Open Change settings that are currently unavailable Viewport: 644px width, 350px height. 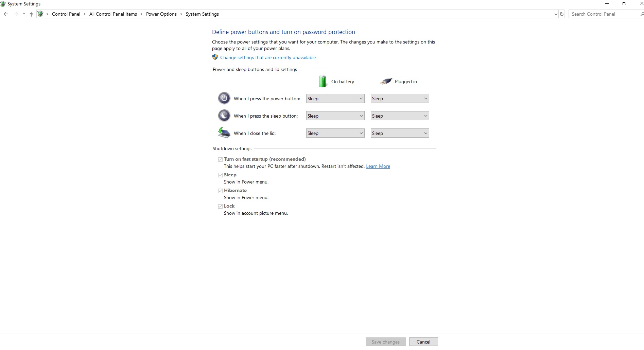(x=268, y=57)
